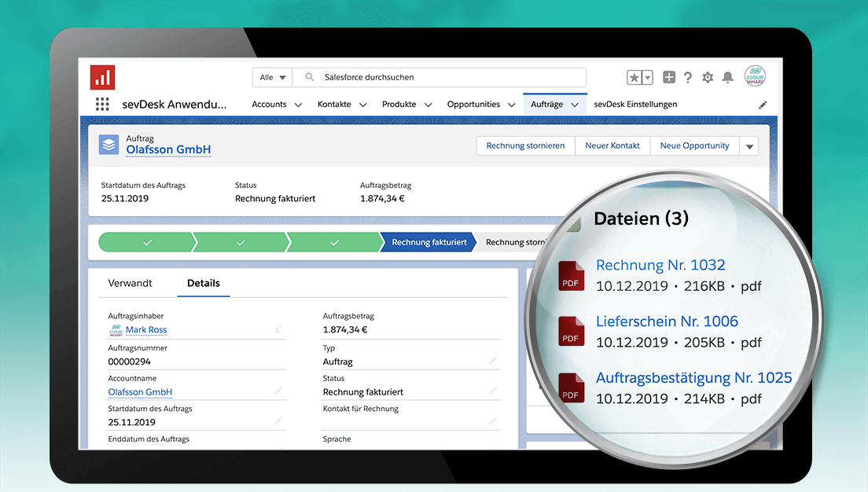Image resolution: width=868 pixels, height=492 pixels.
Task: Open the Olafsson GmbH account link
Action: [x=140, y=391]
